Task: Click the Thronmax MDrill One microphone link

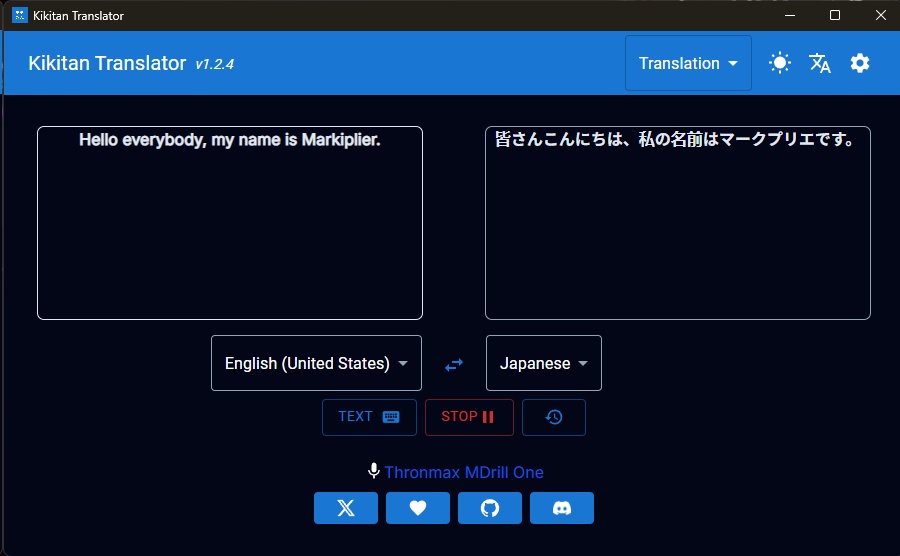Action: pyautogui.click(x=464, y=472)
